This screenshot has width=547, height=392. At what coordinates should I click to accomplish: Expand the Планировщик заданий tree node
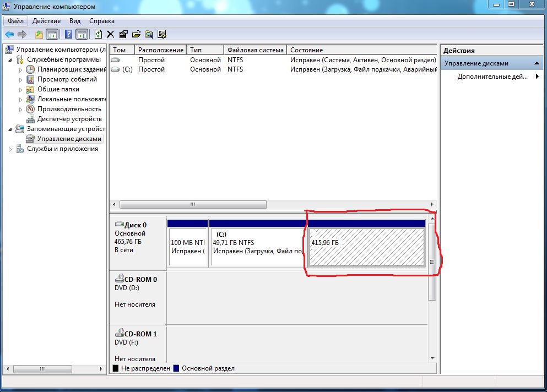pyautogui.click(x=21, y=69)
